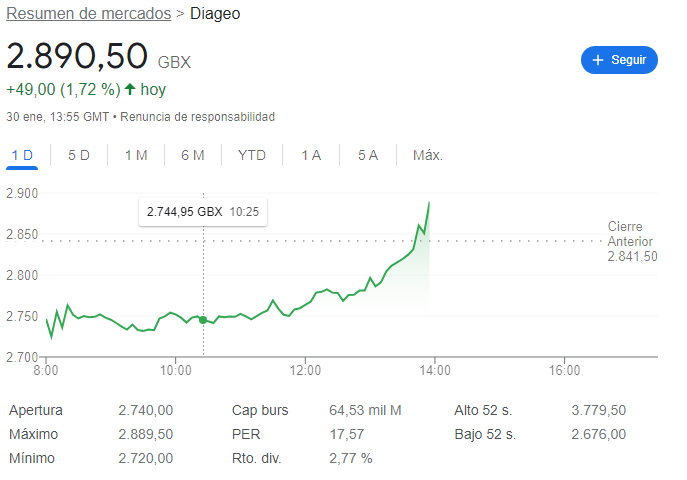Switch to the 1 M tab
The image size is (687, 480).
pos(136,155)
